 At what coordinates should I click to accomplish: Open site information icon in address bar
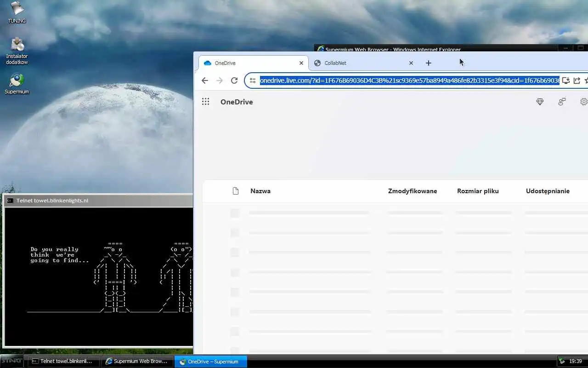coord(252,80)
